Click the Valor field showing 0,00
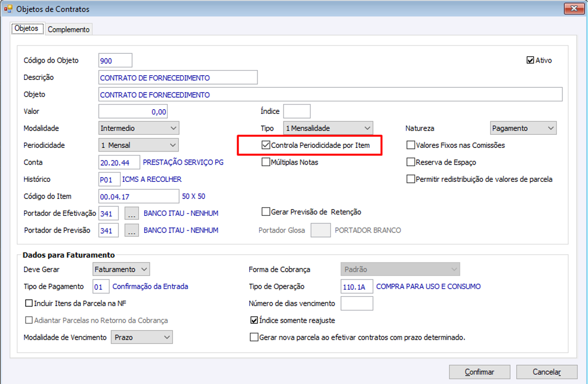The image size is (588, 384). pyautogui.click(x=133, y=111)
